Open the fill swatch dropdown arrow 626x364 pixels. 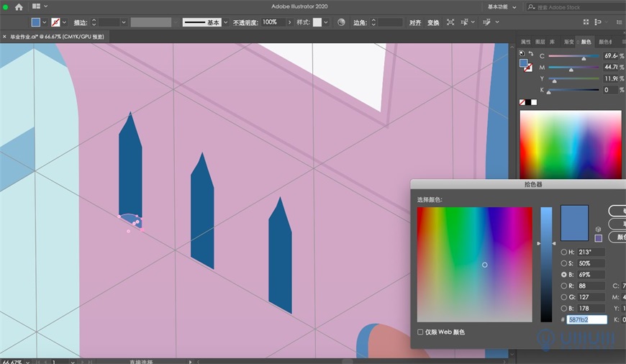coord(45,22)
